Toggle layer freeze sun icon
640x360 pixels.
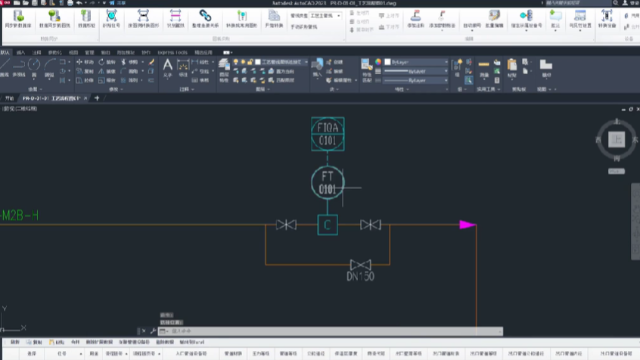243,62
